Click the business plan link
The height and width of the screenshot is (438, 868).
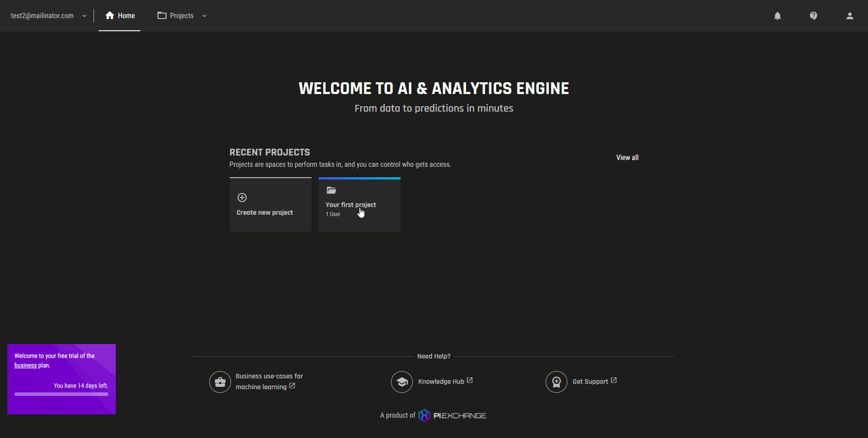click(x=25, y=366)
